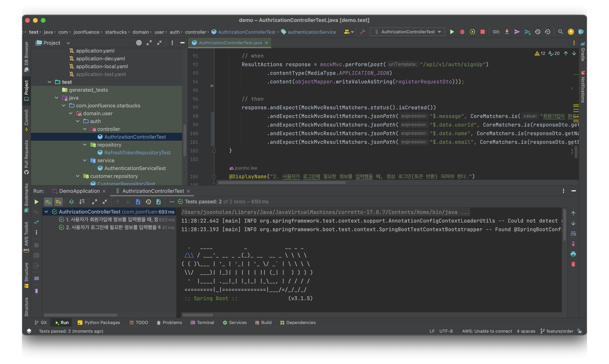Screen dimensions: 609x364
Task: Toggle Show Ignored tests filter
Action: (x=58, y=202)
